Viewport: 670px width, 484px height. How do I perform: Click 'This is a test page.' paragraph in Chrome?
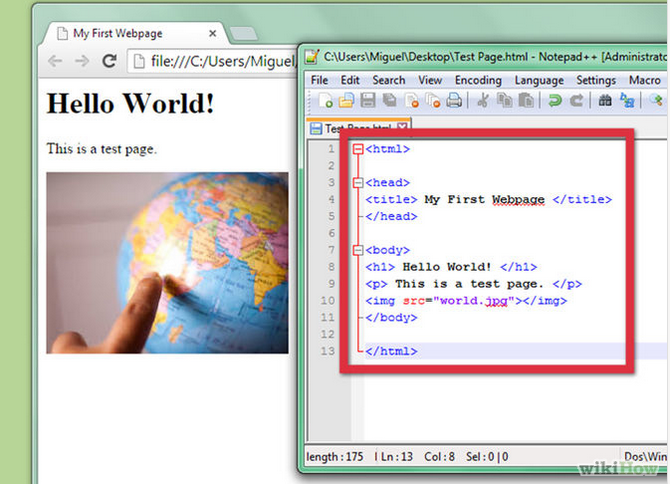[x=102, y=149]
